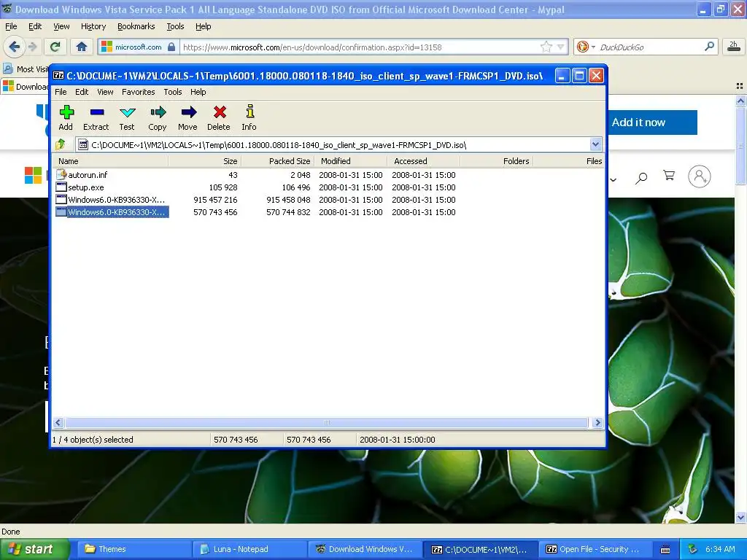Open the on-screen keyboard tray icon
This screenshot has width=747, height=560.
click(665, 550)
